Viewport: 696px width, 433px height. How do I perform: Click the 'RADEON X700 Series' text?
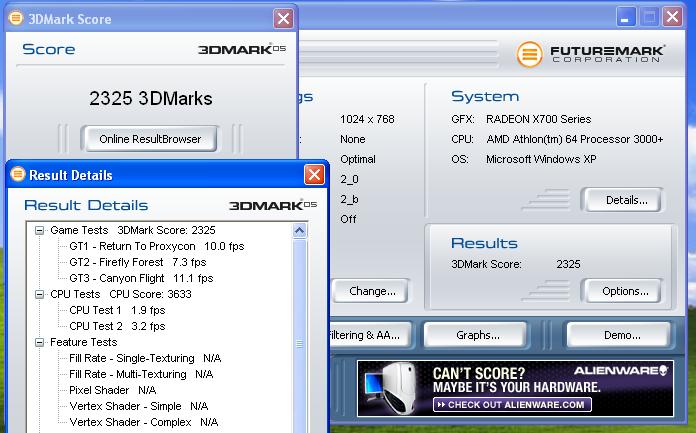pos(538,119)
